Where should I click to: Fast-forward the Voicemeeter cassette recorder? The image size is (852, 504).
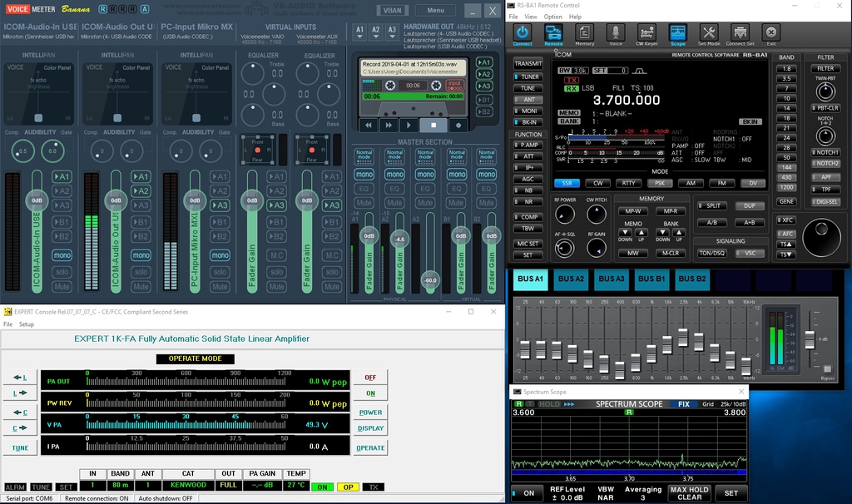[389, 125]
